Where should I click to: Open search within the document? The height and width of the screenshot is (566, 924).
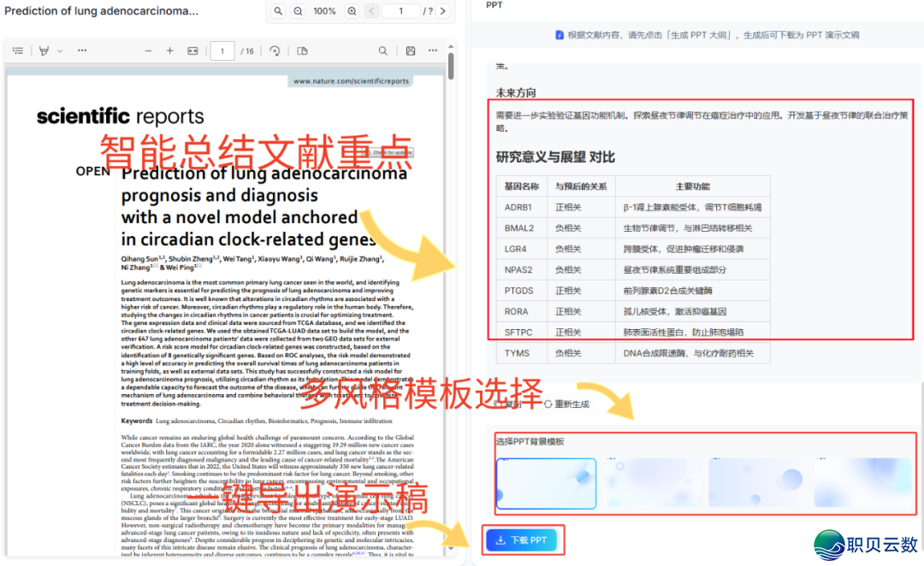pos(382,50)
